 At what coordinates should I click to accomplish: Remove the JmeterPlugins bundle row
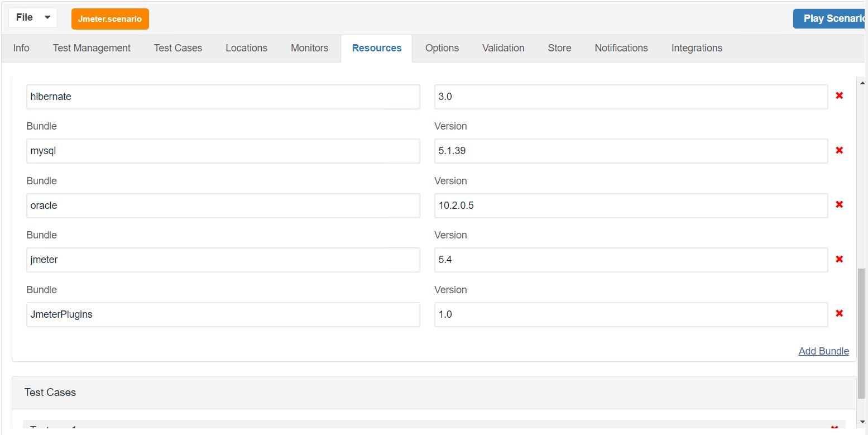coord(839,313)
